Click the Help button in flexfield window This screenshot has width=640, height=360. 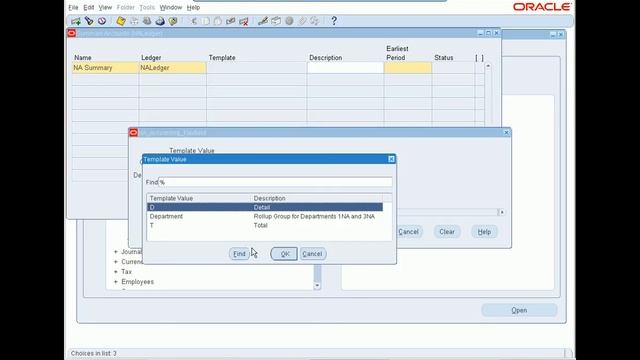484,232
